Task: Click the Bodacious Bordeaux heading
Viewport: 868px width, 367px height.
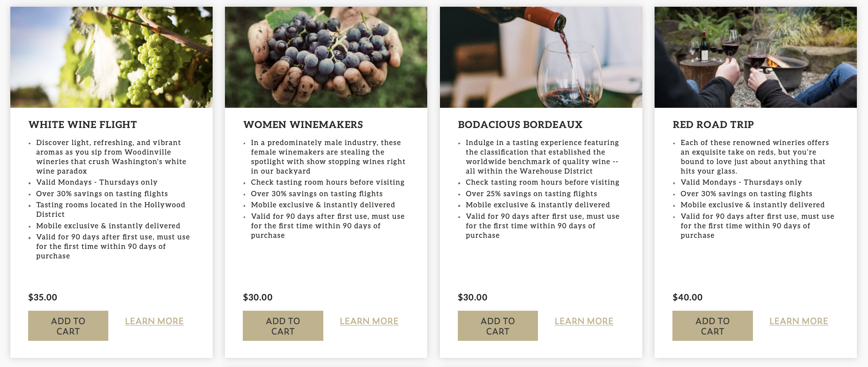Action: 520,124
